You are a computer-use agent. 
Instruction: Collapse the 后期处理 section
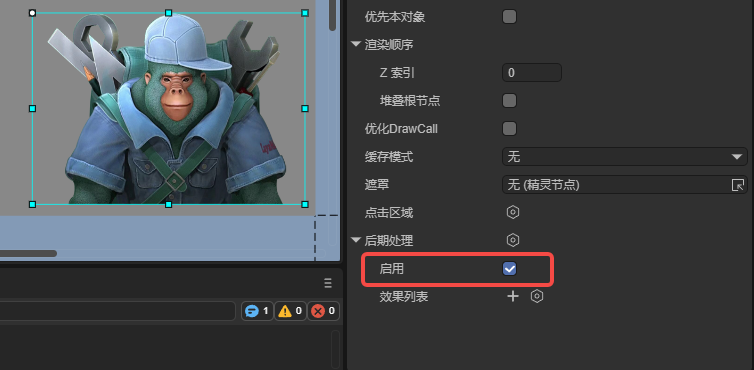tap(356, 240)
